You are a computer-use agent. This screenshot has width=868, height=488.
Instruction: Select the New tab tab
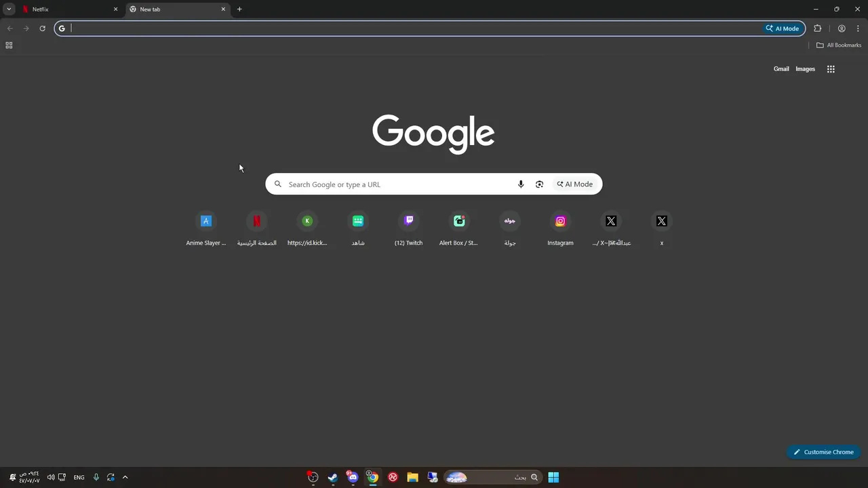178,9
